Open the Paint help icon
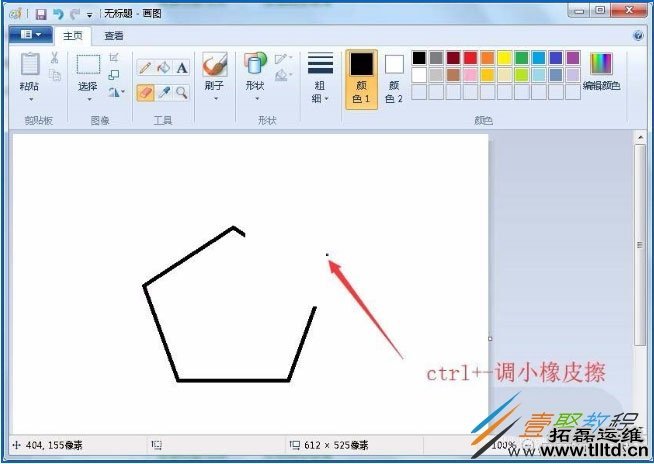 click(638, 36)
